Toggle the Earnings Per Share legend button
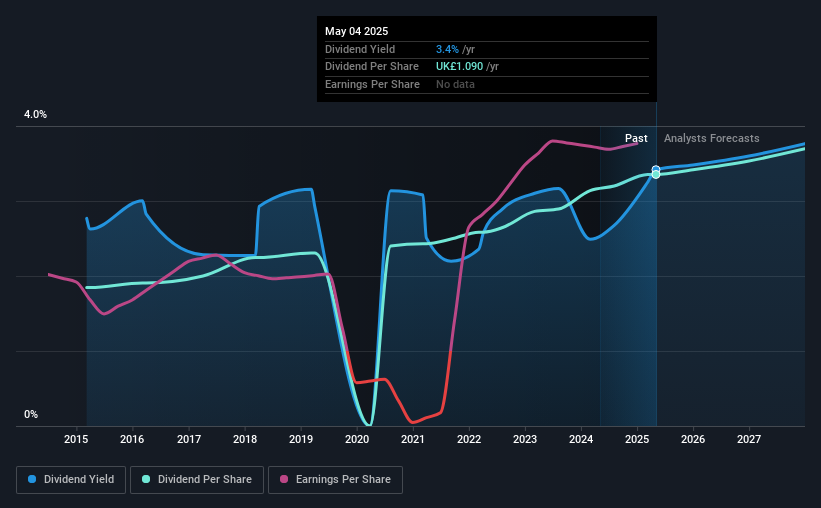The width and height of the screenshot is (821, 508). click(335, 480)
